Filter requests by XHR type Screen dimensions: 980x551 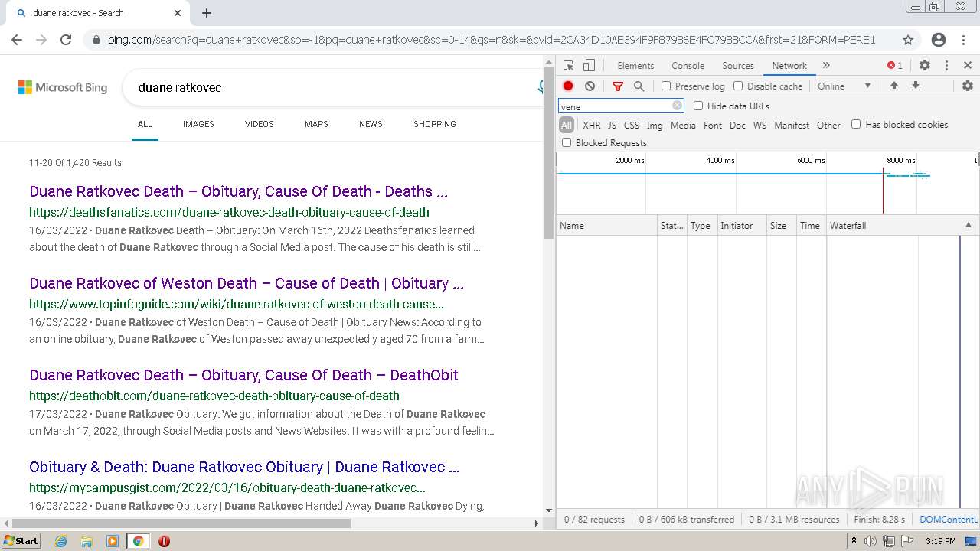[592, 126]
